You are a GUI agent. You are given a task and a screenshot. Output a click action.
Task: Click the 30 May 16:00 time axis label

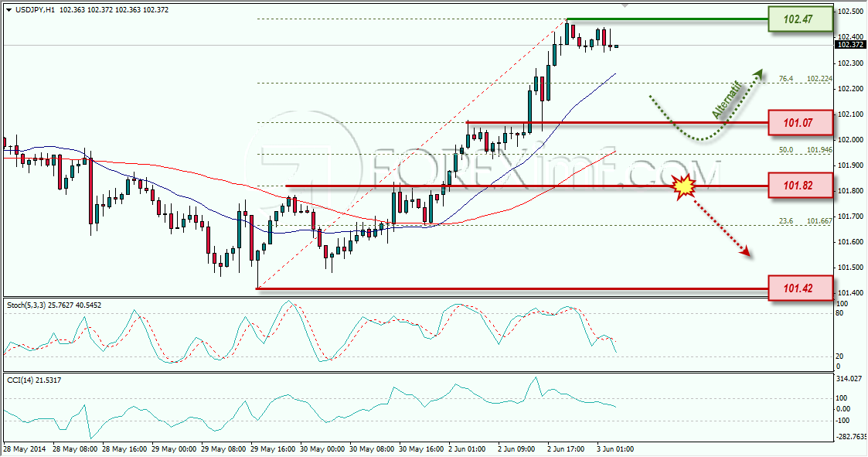pyautogui.click(x=420, y=448)
